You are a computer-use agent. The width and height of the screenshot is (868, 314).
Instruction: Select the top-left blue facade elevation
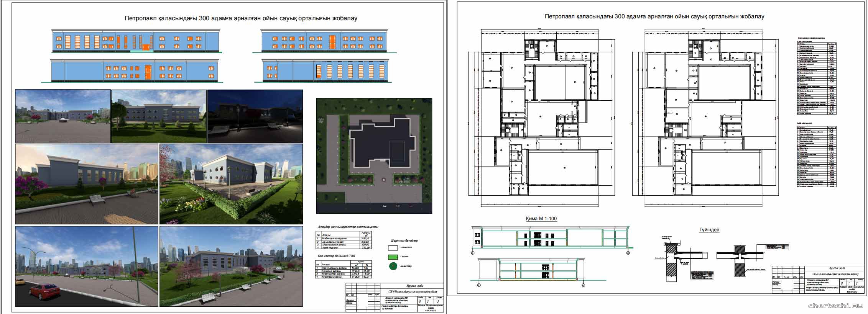136,41
